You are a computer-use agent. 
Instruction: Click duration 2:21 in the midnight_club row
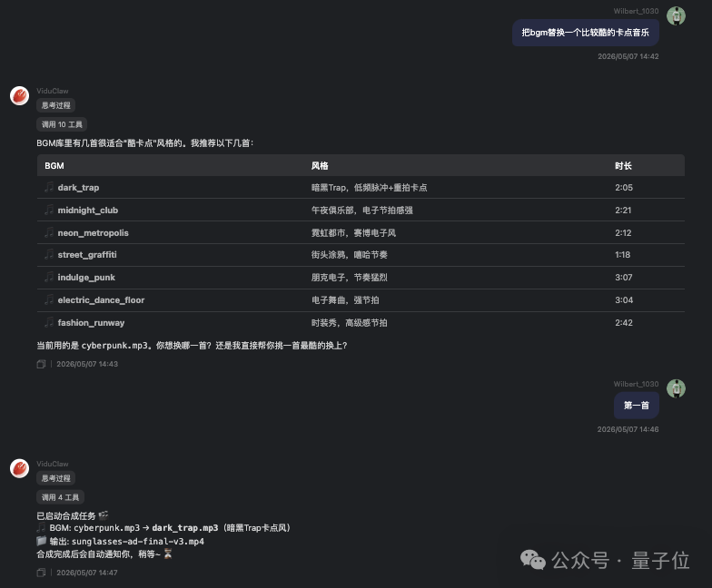(x=623, y=211)
